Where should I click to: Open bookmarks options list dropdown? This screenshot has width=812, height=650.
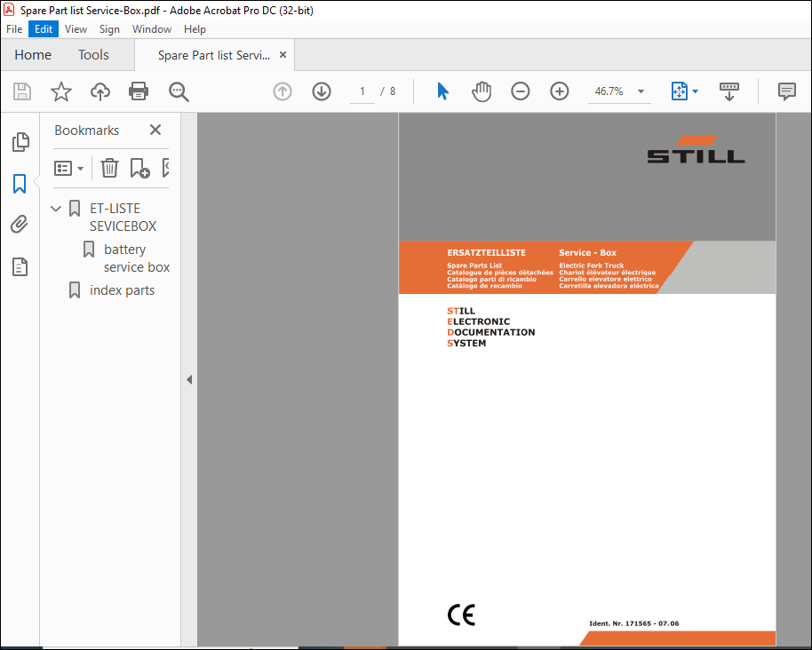pos(69,168)
